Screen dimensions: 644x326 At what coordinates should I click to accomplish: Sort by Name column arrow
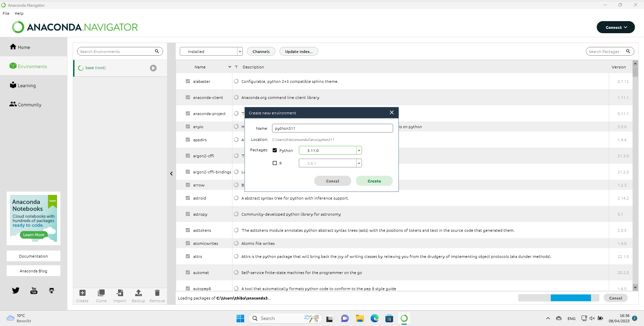point(230,67)
